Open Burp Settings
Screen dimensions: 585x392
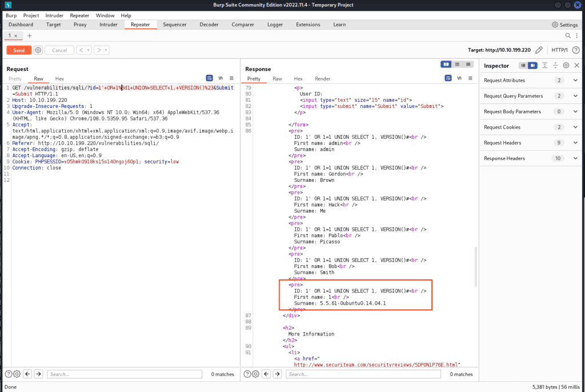click(x=564, y=25)
